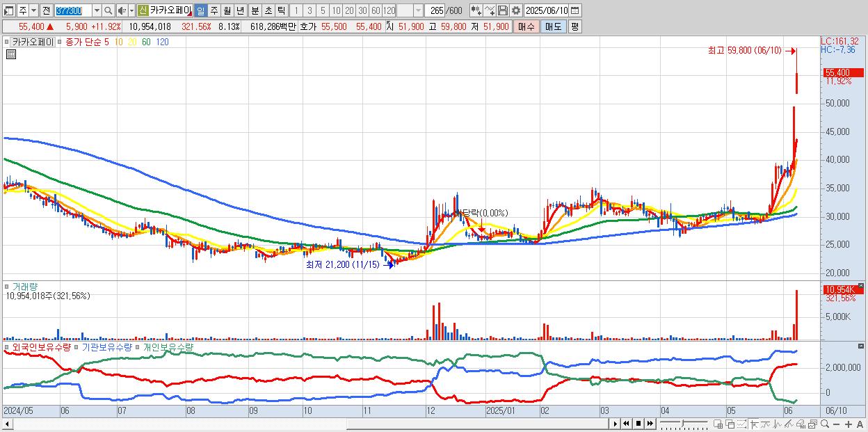This screenshot has width=868, height=432.
Task: Choose the 3 interval button
Action: tap(310, 10)
